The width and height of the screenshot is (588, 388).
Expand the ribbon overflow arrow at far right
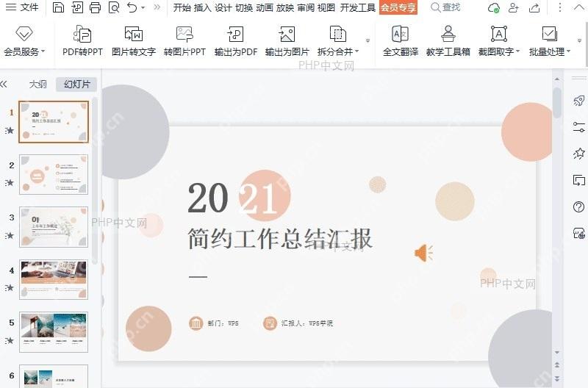(x=579, y=40)
